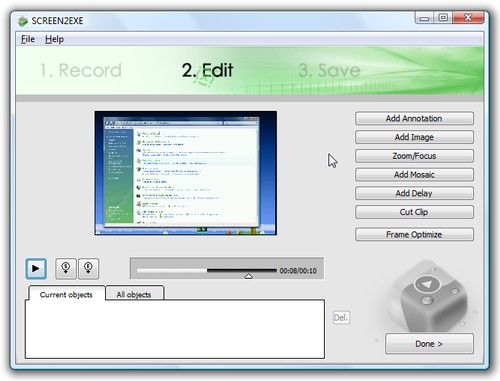Click the second marker button beside the timeline

pos(88,268)
